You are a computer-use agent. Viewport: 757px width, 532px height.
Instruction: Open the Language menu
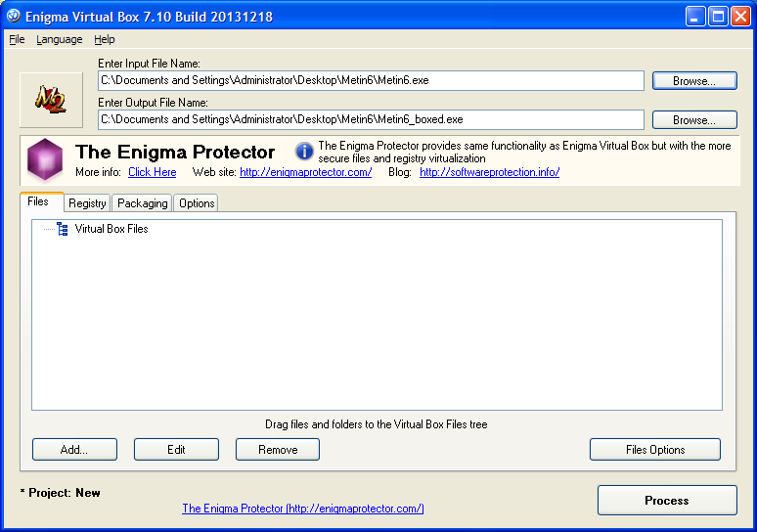pyautogui.click(x=59, y=39)
